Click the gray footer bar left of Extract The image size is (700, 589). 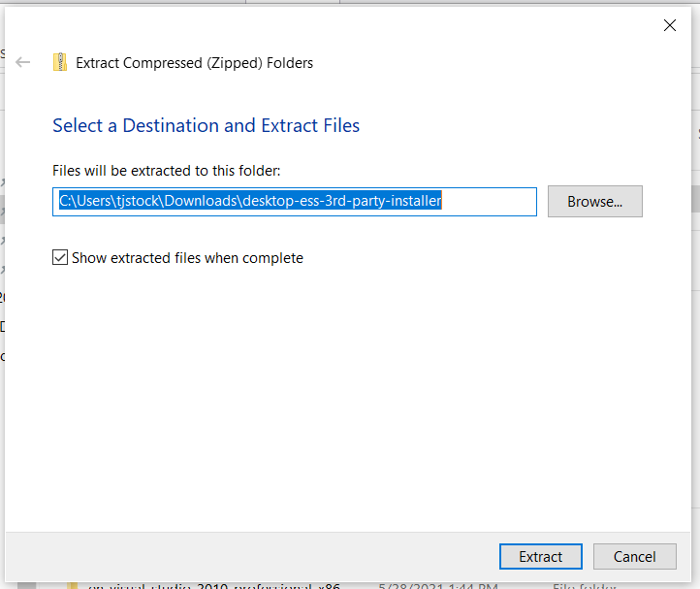pos(242,556)
